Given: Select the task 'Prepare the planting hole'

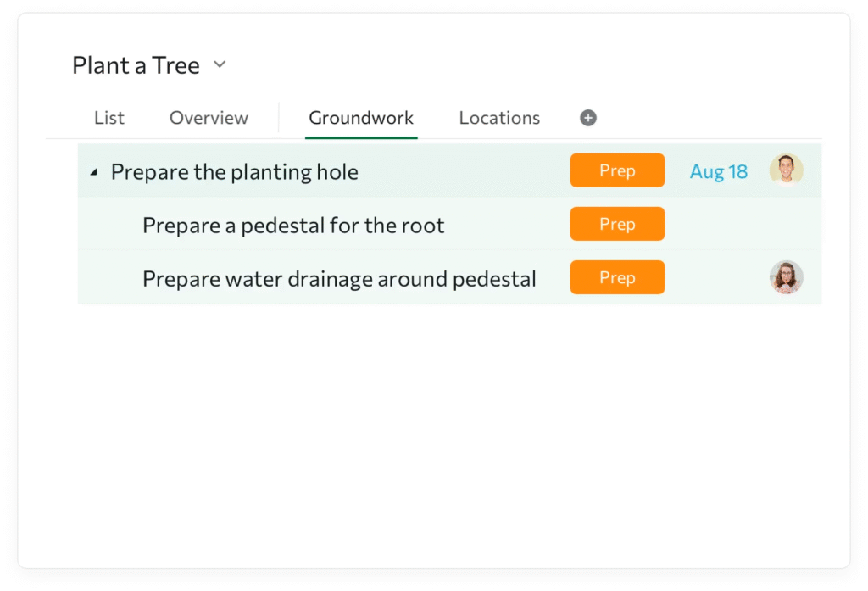Looking at the screenshot, I should (x=234, y=170).
